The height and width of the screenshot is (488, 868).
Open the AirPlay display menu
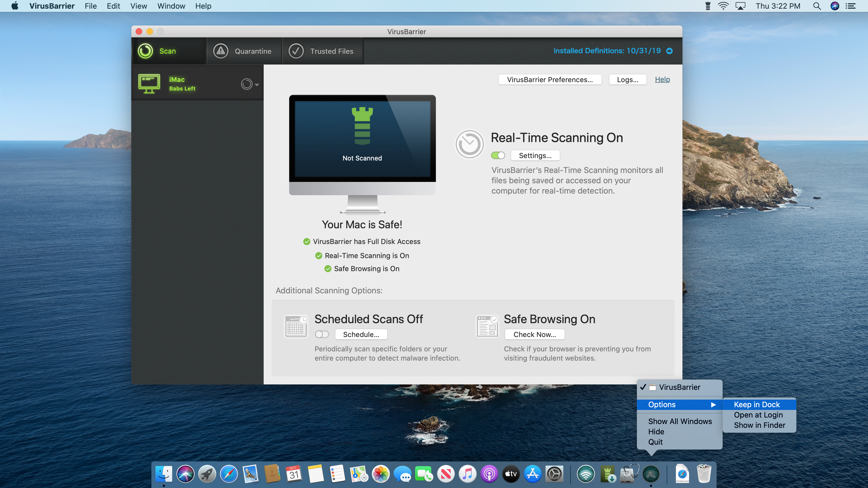click(x=740, y=6)
